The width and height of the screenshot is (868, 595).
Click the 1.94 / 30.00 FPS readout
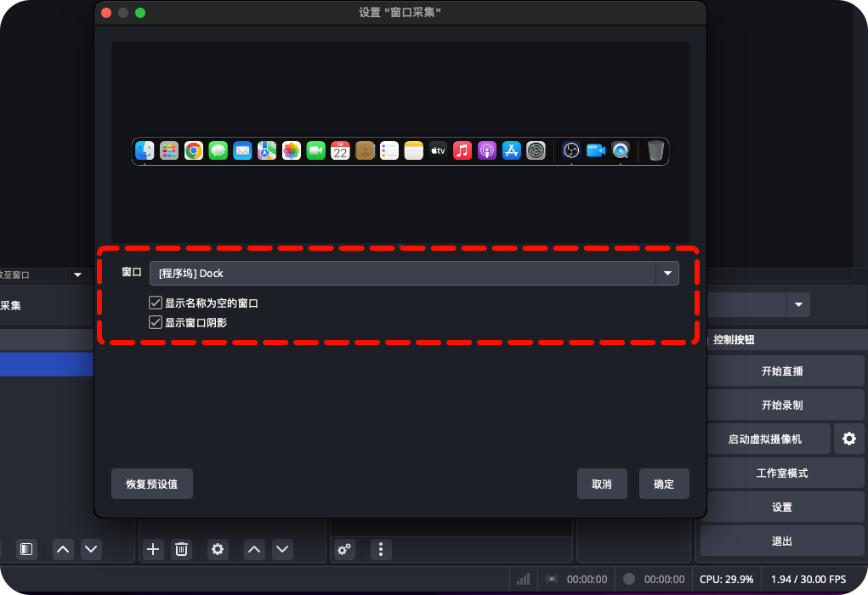[x=808, y=579]
